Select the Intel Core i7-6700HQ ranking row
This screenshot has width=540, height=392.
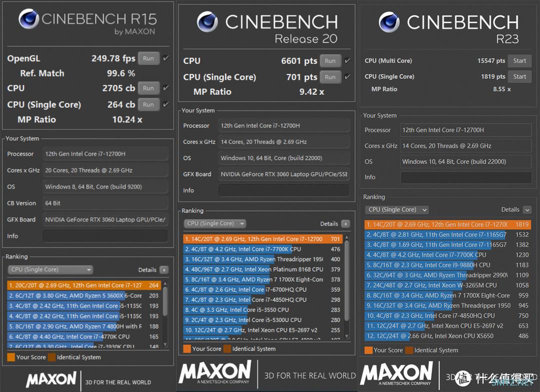tap(263, 290)
